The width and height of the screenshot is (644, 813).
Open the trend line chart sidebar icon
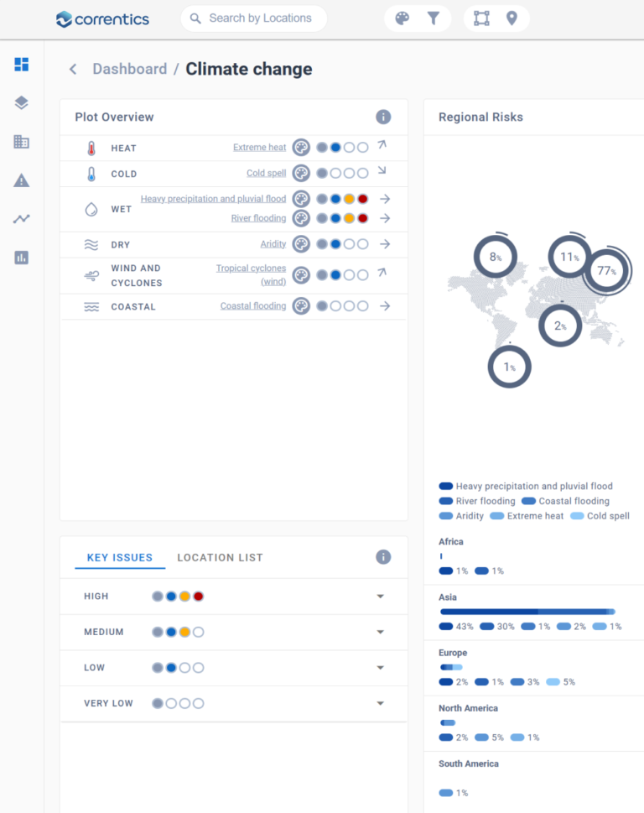pyautogui.click(x=22, y=219)
